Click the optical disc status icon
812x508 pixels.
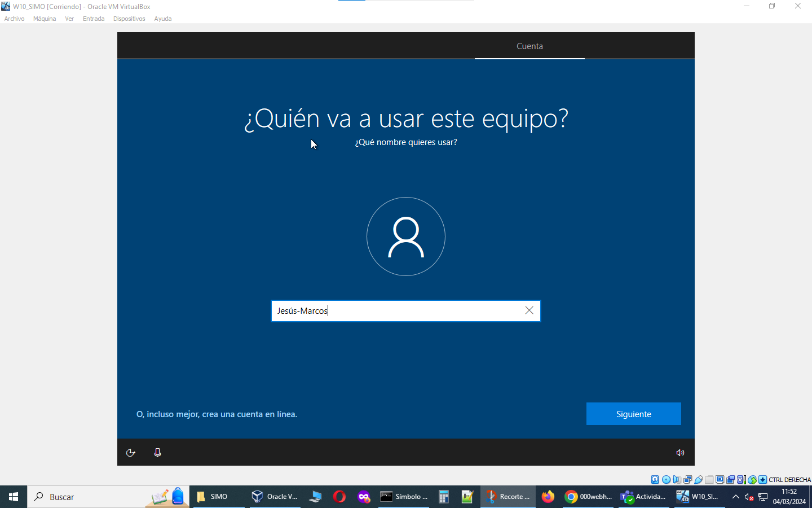[666, 480]
